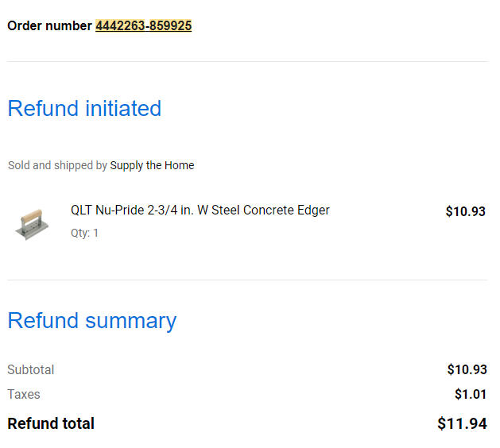Screen dimensions: 500x448
Task: Select the item price $10.93
Action: [466, 211]
